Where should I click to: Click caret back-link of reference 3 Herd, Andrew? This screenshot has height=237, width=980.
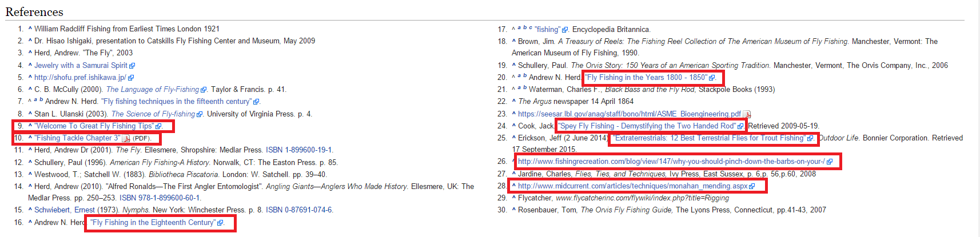click(30, 52)
